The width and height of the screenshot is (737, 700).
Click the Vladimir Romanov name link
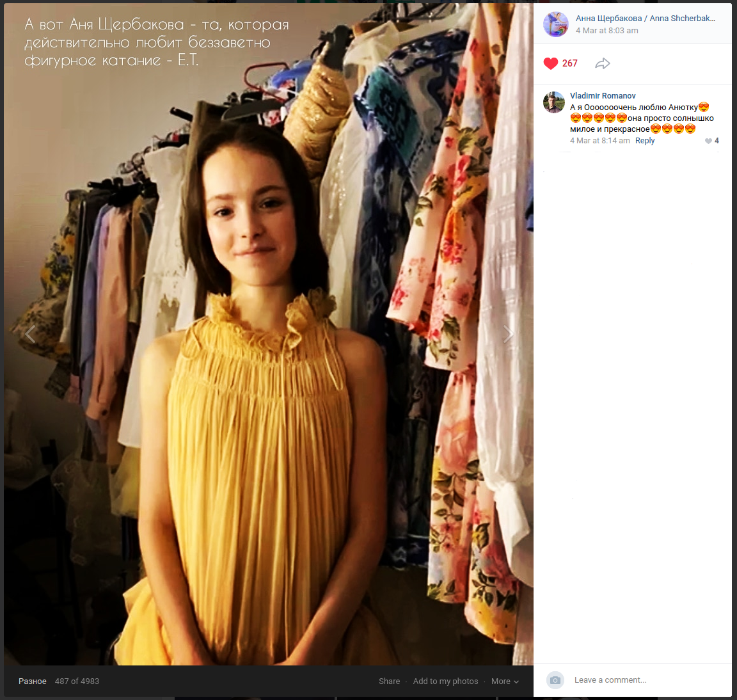tap(603, 96)
